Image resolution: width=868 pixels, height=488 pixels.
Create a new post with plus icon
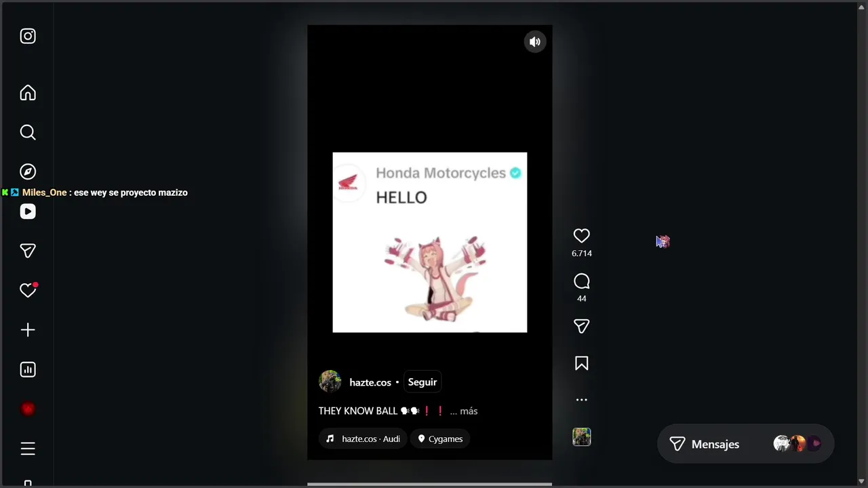28,330
